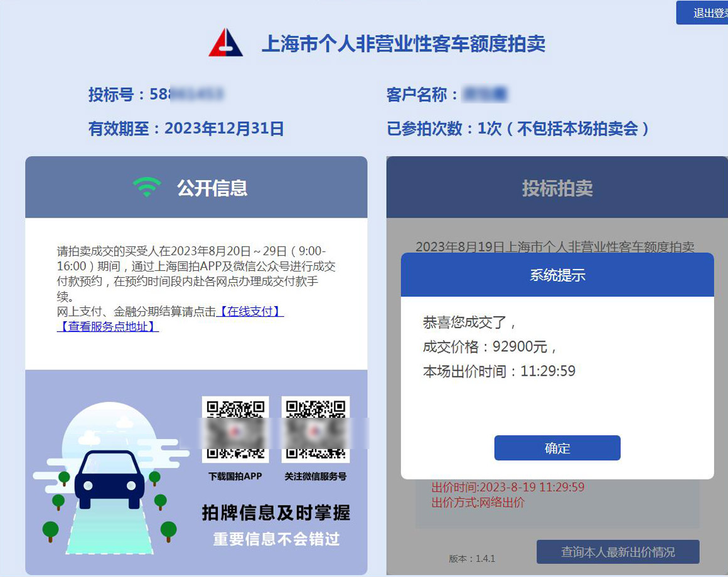
Task: Click 查询本人最新出价情况 to check latest bid
Action: [x=618, y=551]
